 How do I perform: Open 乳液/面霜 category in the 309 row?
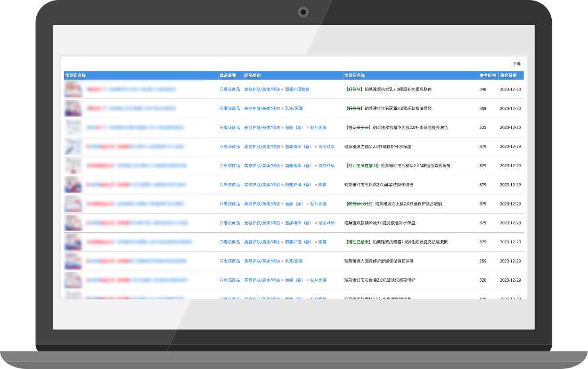point(293,109)
